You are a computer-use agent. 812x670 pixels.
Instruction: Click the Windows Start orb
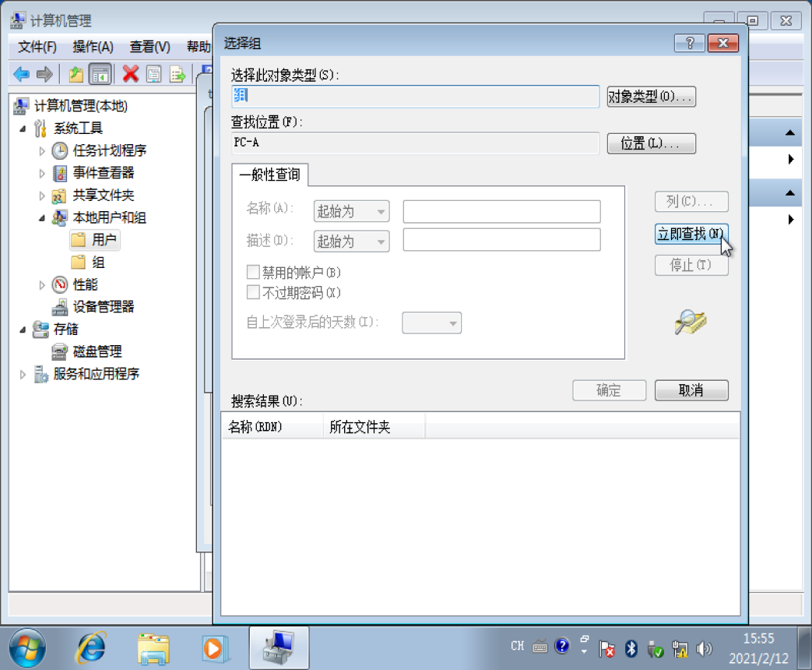point(27,648)
